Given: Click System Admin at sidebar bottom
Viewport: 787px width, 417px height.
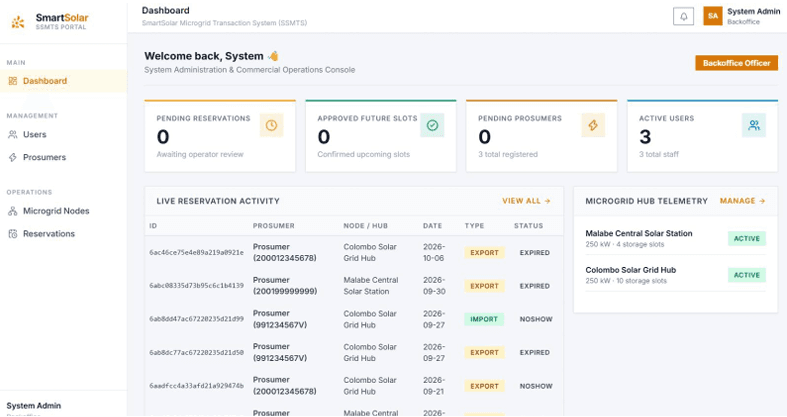Looking at the screenshot, I should click(x=34, y=405).
